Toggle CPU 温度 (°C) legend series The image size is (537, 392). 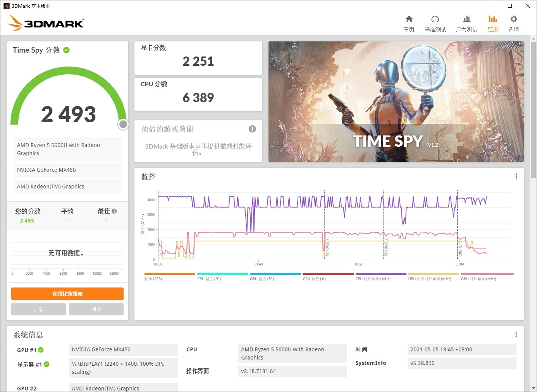(222, 276)
